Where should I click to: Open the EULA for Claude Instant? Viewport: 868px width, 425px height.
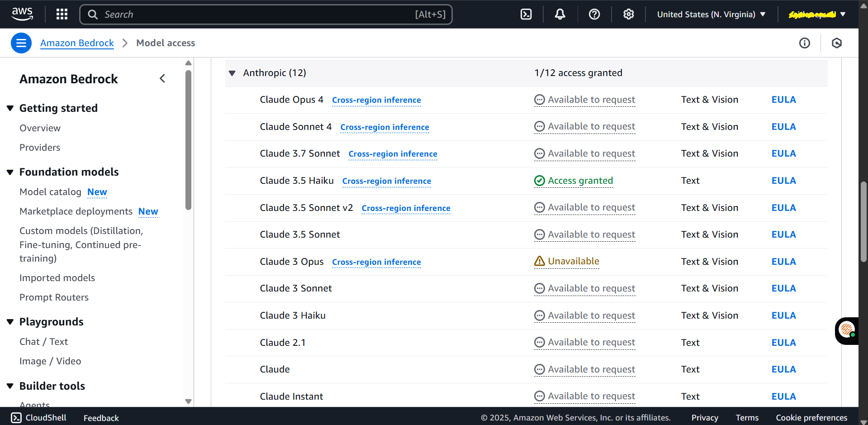(x=783, y=396)
